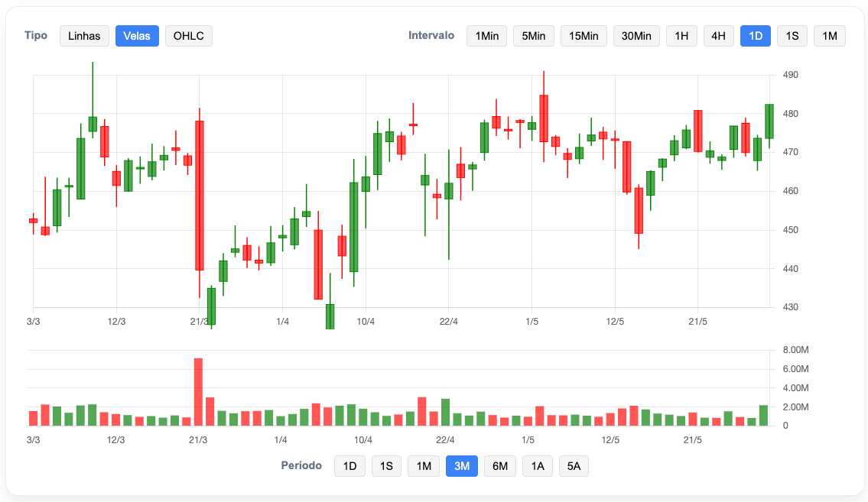
Task: Switch the period to 5A
Action: (x=574, y=466)
